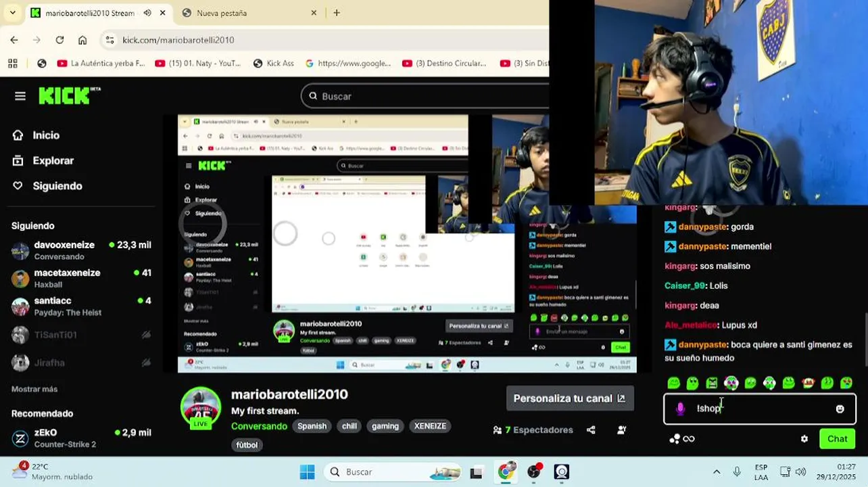Send the message with Chat button
Viewport: 868px width, 487px height.
(x=837, y=438)
